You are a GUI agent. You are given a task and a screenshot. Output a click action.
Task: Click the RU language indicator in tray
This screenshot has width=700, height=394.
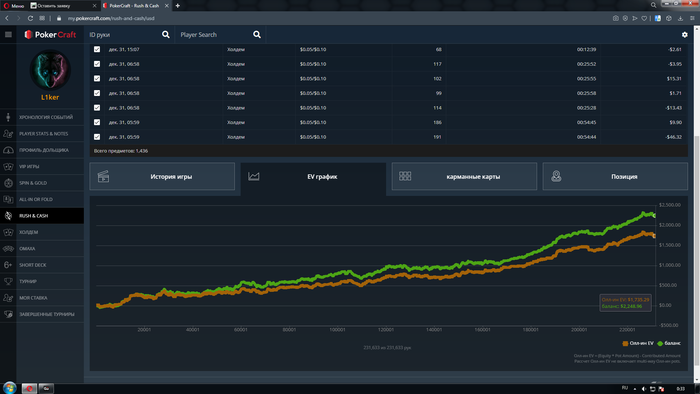click(625, 388)
